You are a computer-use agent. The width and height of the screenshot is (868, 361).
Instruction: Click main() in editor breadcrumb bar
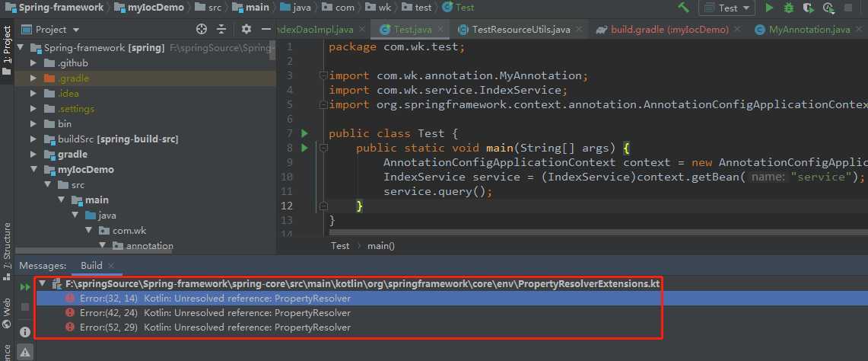pos(381,246)
